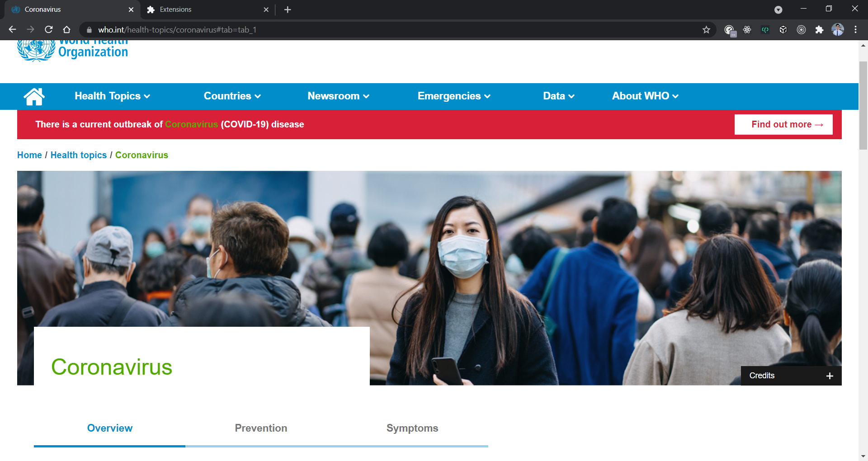Click the browser forward arrow
Image resolution: width=868 pixels, height=461 pixels.
pos(30,29)
